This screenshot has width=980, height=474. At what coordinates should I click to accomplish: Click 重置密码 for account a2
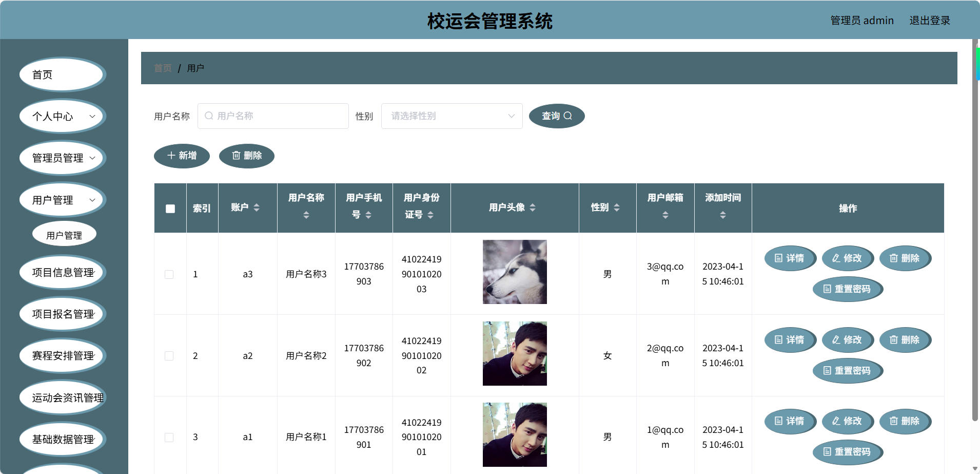(x=847, y=371)
